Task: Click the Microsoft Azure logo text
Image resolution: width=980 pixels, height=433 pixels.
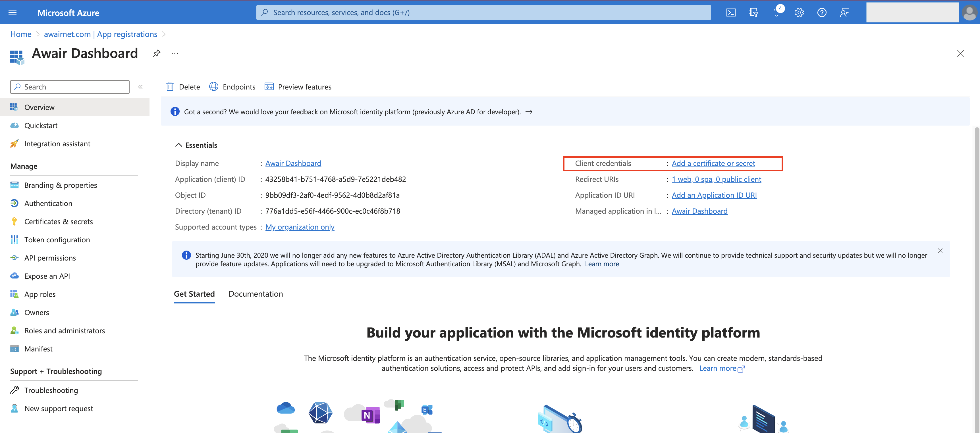Action: tap(68, 13)
